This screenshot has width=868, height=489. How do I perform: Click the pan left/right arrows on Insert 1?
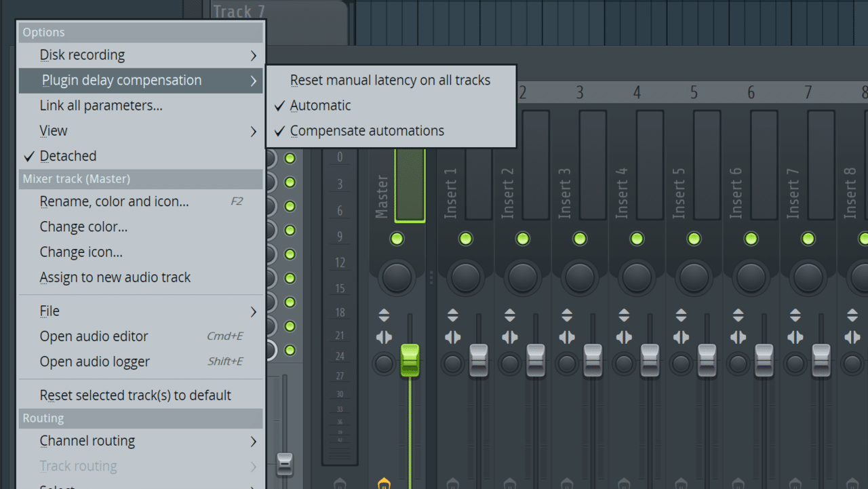tap(452, 337)
